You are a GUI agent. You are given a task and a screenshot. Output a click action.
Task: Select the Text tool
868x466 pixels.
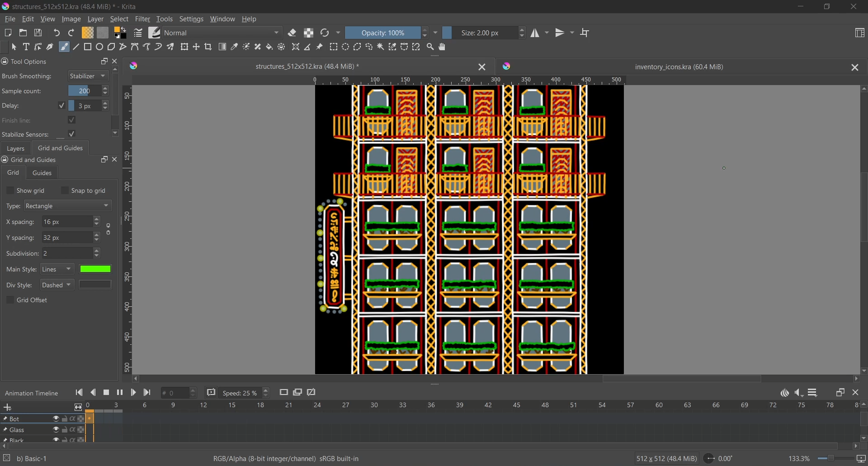tap(26, 47)
